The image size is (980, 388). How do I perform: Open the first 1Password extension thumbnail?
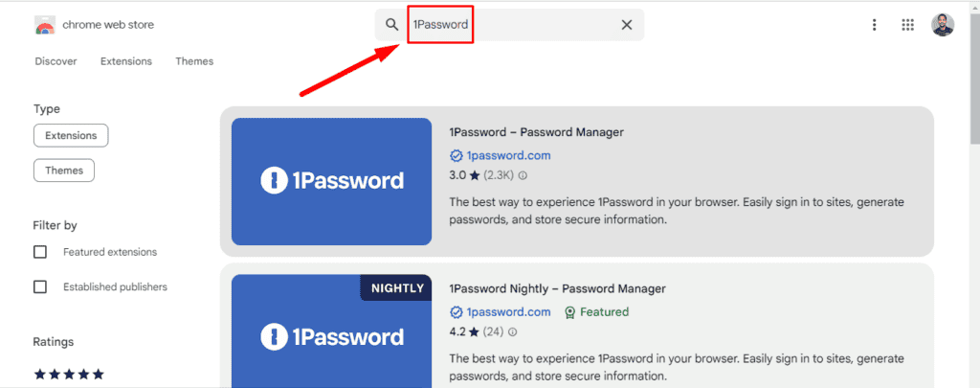[331, 181]
